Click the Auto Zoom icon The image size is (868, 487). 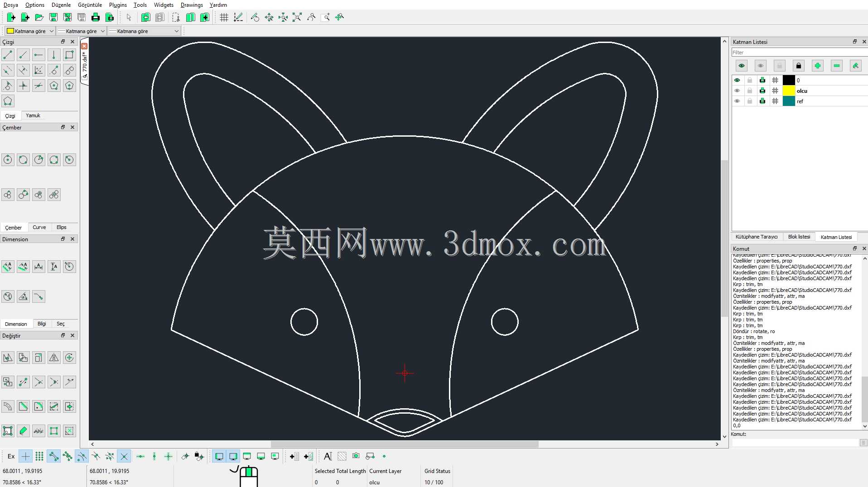point(297,17)
